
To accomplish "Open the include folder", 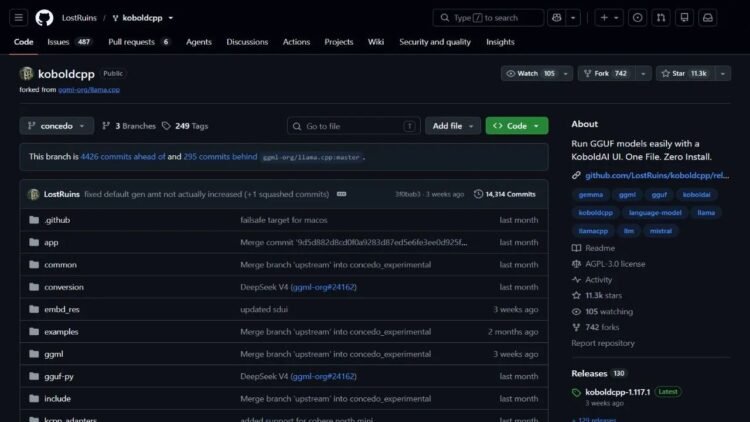I will (57, 399).
